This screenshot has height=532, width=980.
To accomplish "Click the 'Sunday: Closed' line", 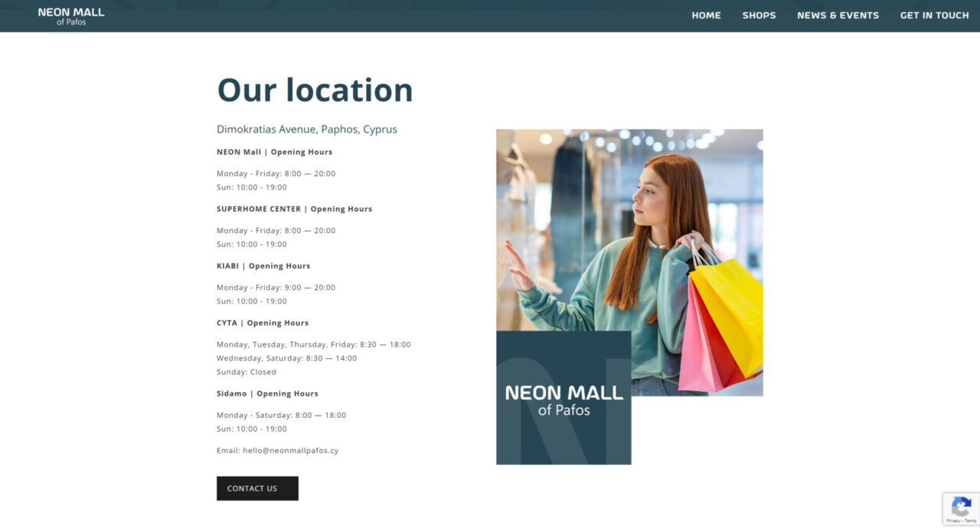I will pyautogui.click(x=247, y=372).
